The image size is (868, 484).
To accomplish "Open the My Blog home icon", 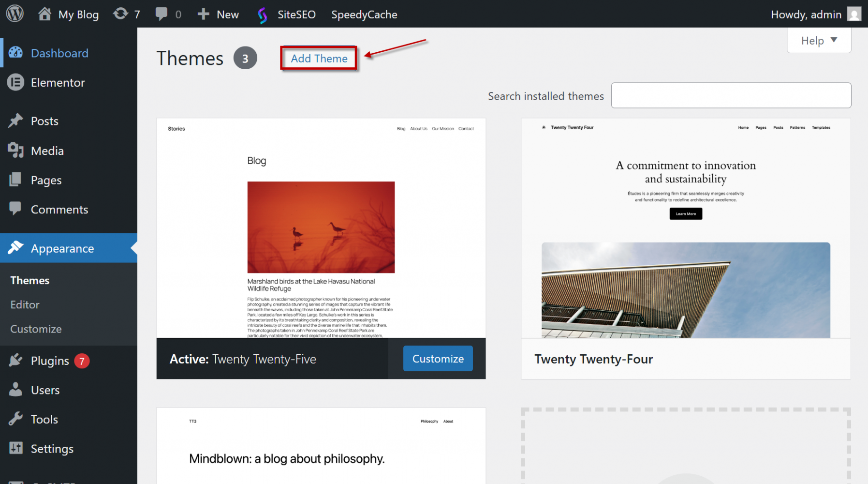I will [x=44, y=14].
